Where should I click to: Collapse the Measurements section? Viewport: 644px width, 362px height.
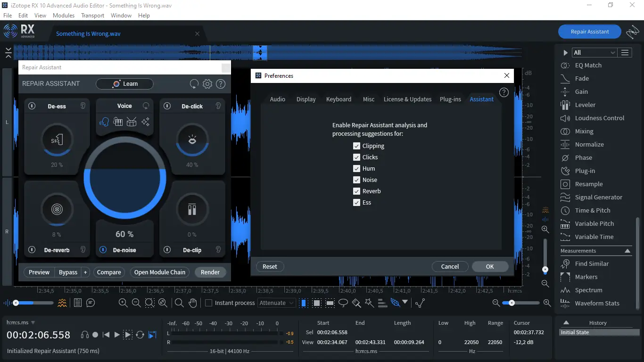(627, 251)
